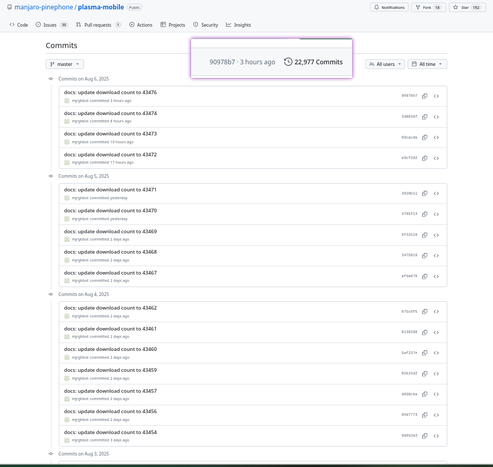Screen dimensions: 493x467
Task: Browse repository at the 43474 commit
Action: (436, 117)
